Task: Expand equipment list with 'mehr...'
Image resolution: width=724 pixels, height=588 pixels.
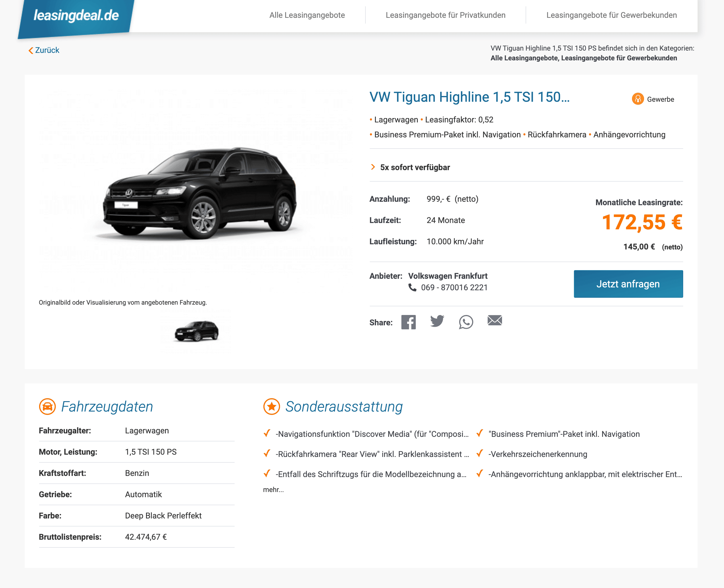Action: pos(273,489)
